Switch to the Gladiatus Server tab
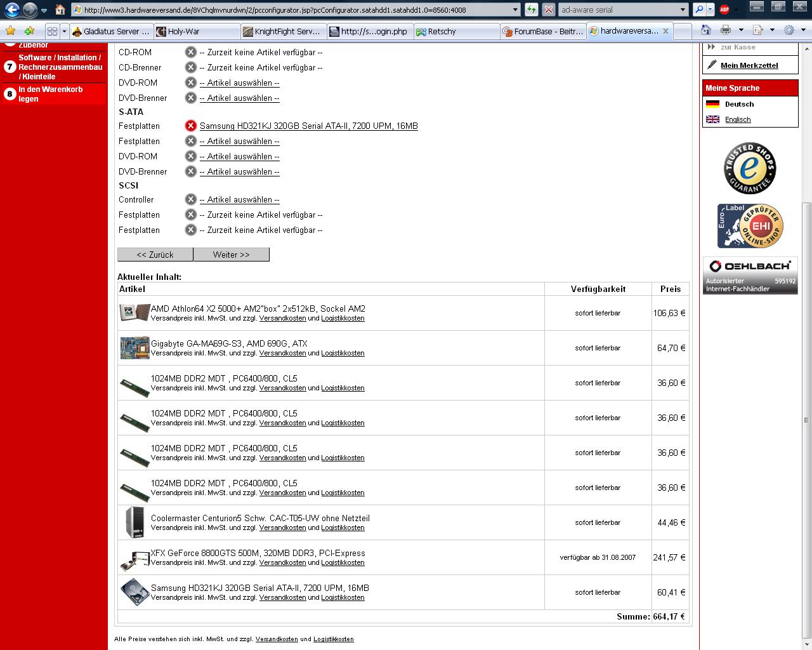This screenshot has height=650, width=812. tap(112, 31)
